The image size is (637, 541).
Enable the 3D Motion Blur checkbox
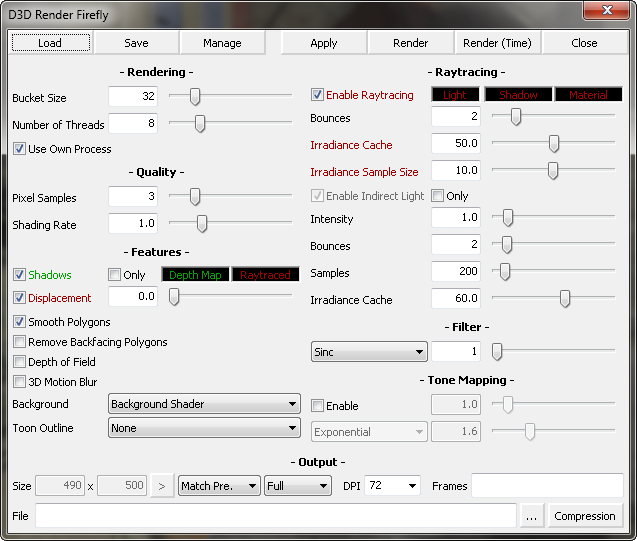[x=19, y=382]
